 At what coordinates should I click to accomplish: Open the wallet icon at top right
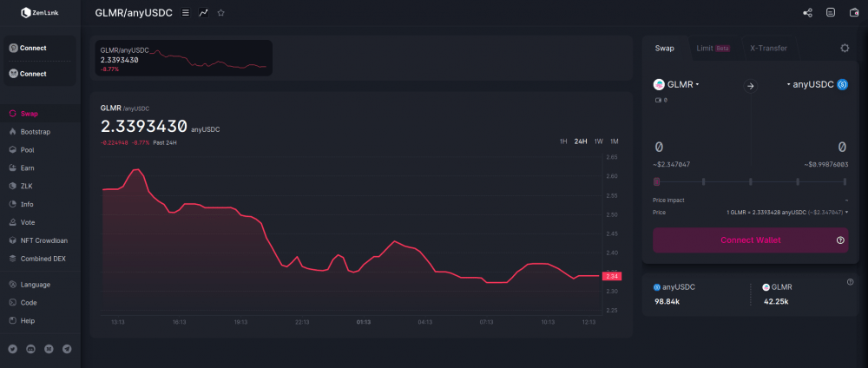[x=854, y=12]
